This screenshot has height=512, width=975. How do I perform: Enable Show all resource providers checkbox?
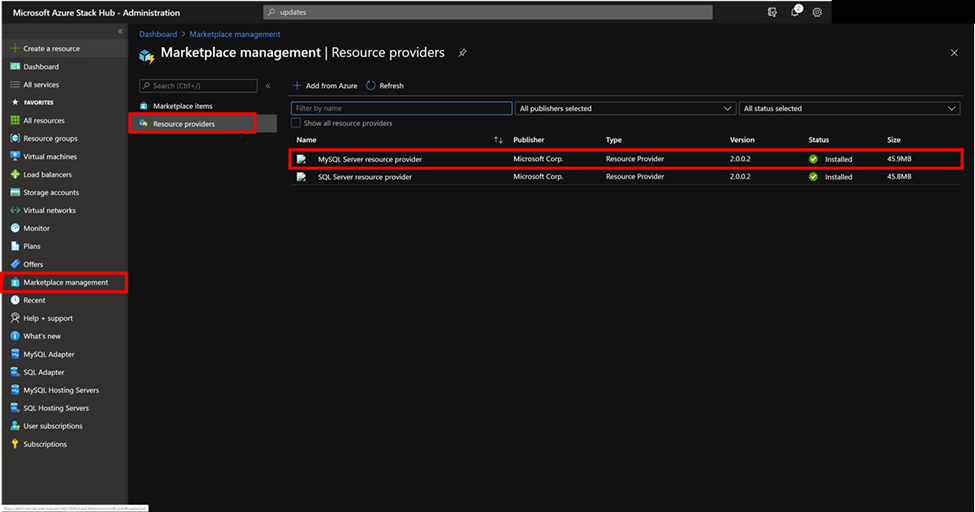[x=296, y=123]
